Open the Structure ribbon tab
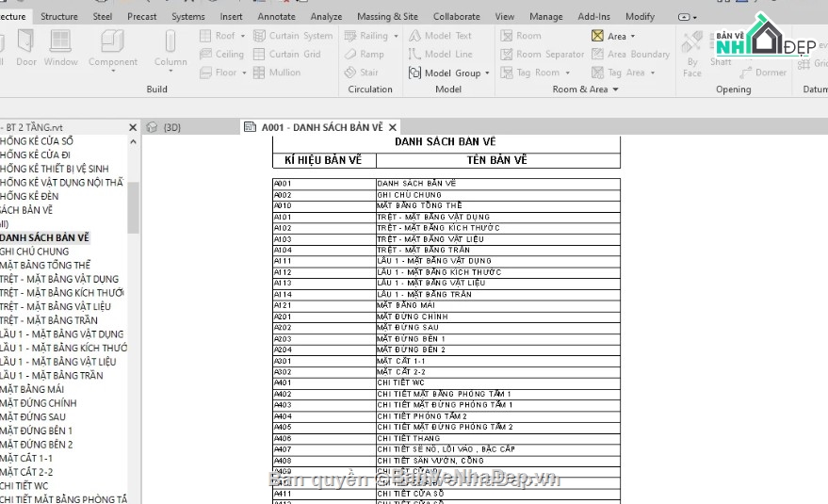 coord(59,16)
